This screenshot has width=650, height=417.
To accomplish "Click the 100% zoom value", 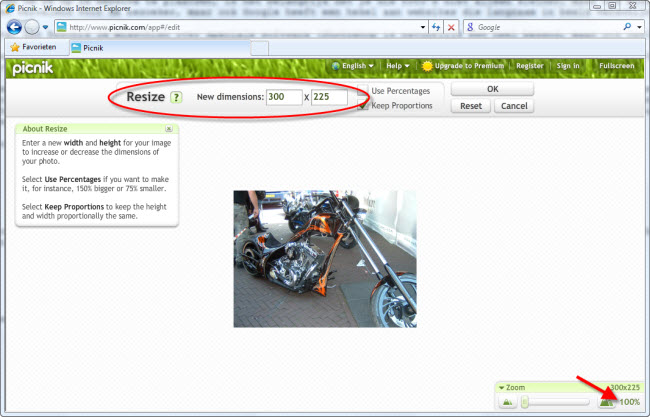I will coord(630,402).
